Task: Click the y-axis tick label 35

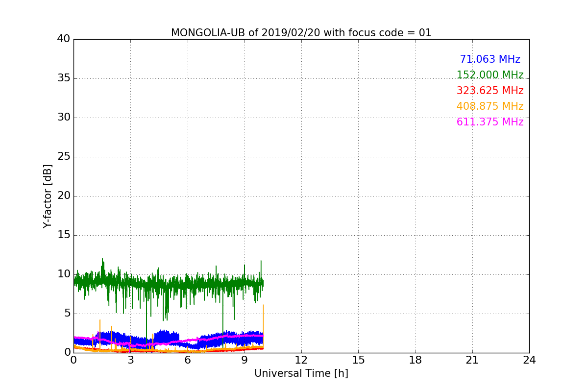Action: click(x=64, y=78)
